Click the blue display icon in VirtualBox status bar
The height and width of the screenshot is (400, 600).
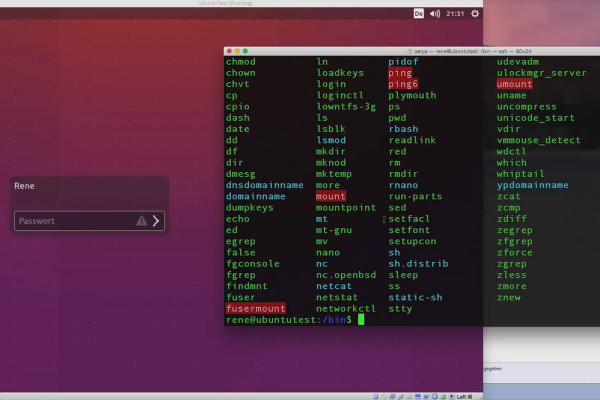point(418,397)
